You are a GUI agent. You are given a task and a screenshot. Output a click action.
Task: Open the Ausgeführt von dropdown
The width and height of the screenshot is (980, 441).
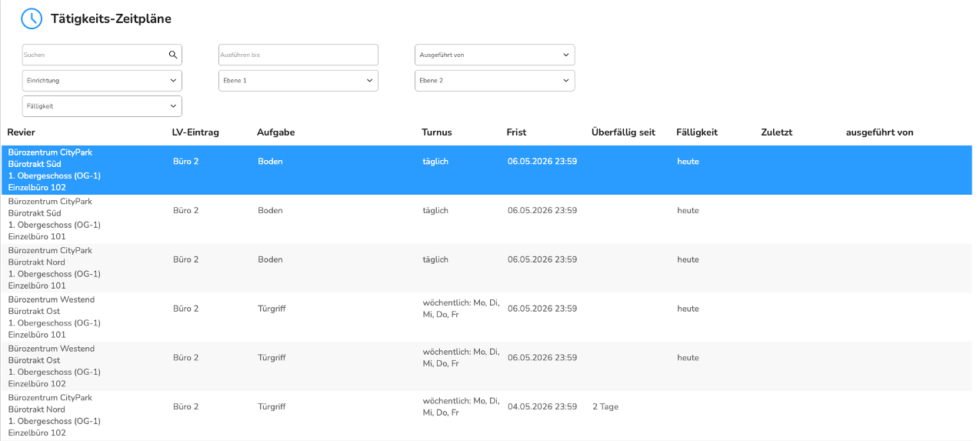click(x=495, y=55)
